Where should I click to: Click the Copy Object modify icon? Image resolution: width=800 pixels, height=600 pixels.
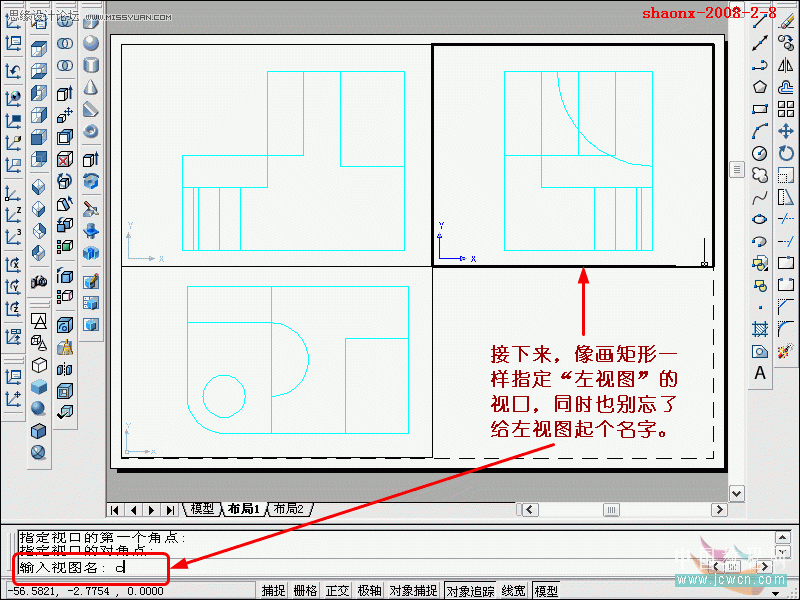point(786,43)
